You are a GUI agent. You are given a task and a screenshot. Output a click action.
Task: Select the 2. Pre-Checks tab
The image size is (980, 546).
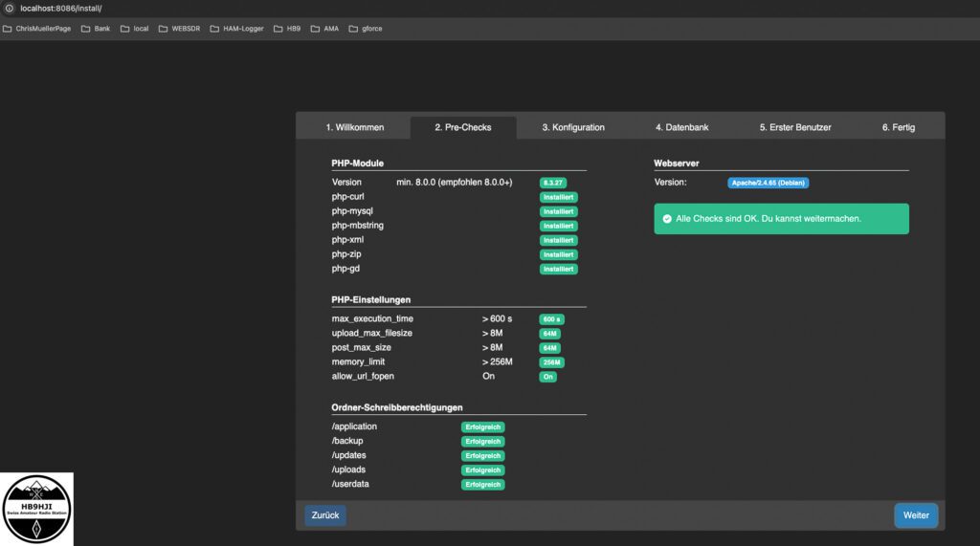[x=462, y=127]
